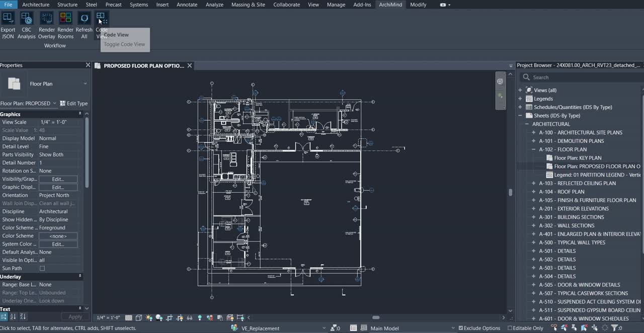Click Edit button for Visibility/Graphics

click(x=58, y=179)
